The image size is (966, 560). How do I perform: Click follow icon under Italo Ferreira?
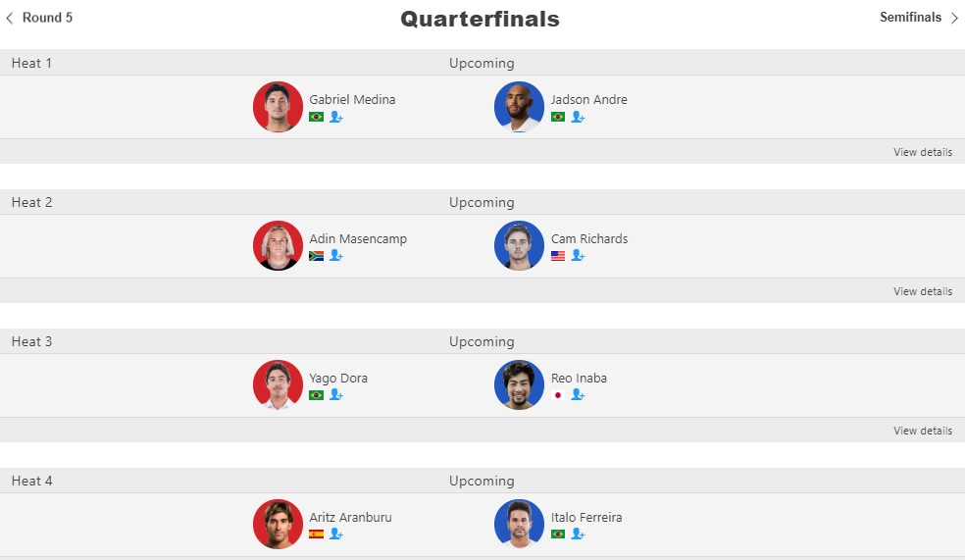578,535
